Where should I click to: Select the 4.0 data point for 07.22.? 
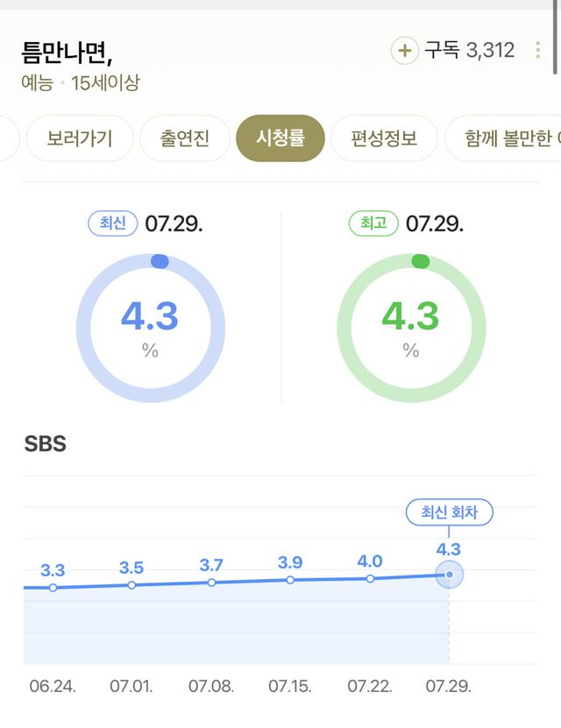[x=370, y=578]
